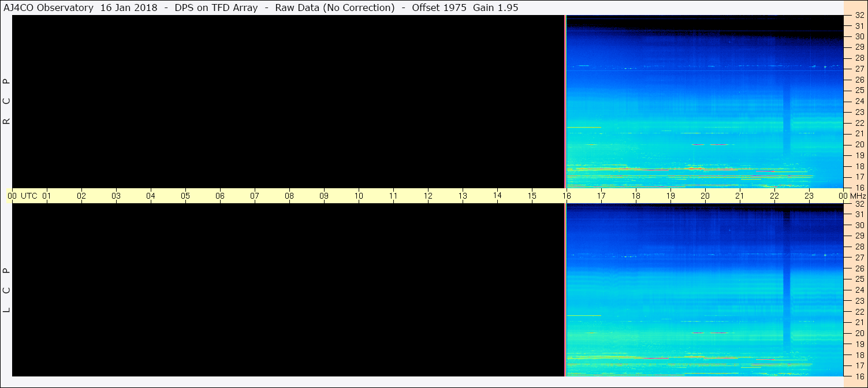The image size is (868, 388).
Task: Select hour 16 where the data begins
Action: pos(567,196)
